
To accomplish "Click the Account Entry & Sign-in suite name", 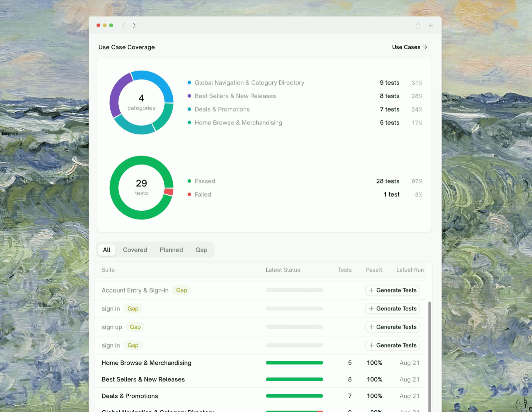I will tap(135, 290).
